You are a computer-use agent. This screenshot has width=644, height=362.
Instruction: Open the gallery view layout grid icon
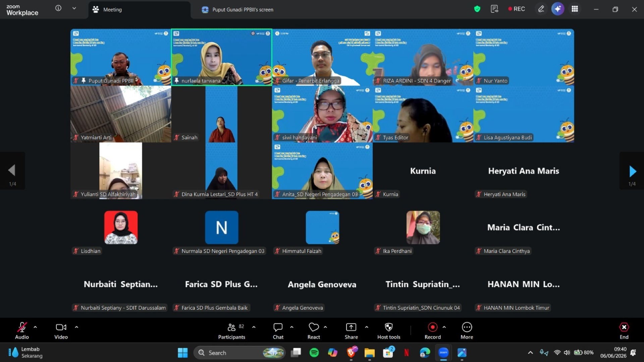tap(575, 9)
